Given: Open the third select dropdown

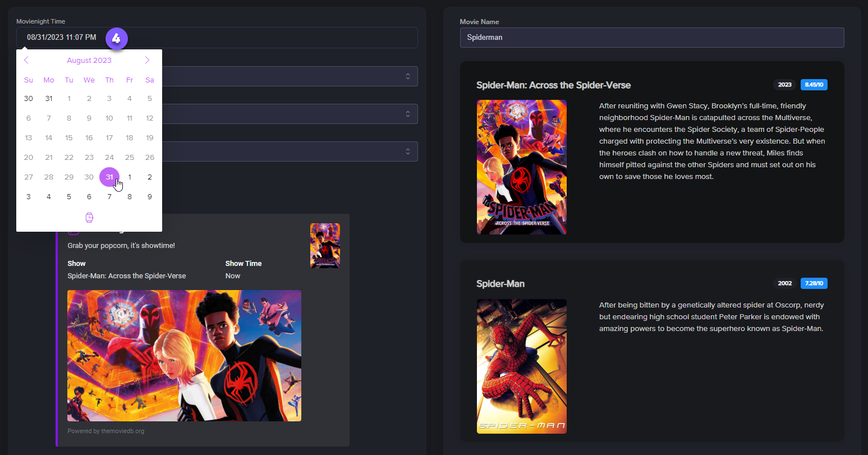Looking at the screenshot, I should coord(289,151).
